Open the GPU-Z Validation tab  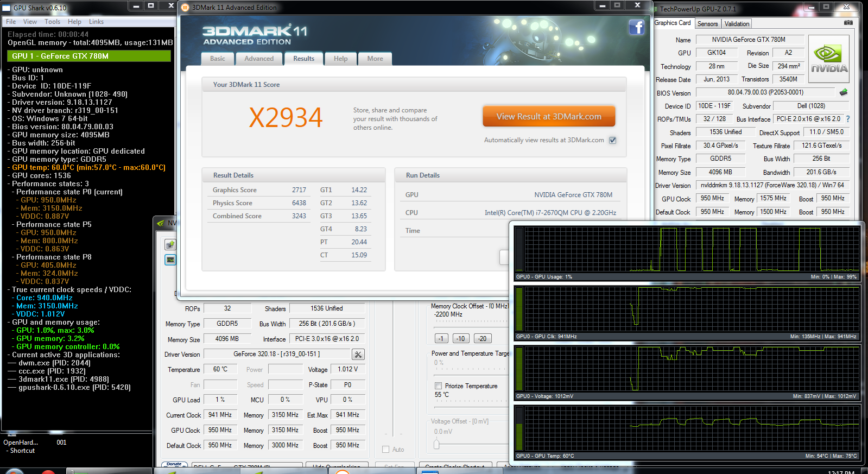[737, 24]
